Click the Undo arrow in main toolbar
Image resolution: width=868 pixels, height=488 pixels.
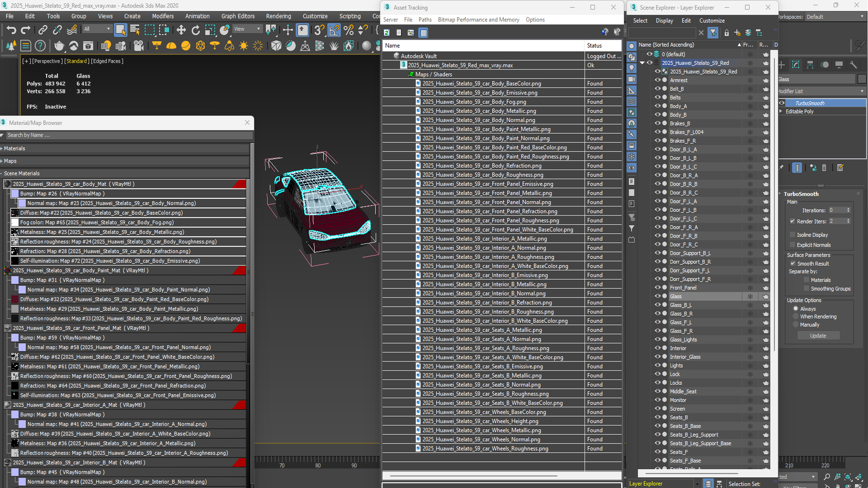[11, 30]
